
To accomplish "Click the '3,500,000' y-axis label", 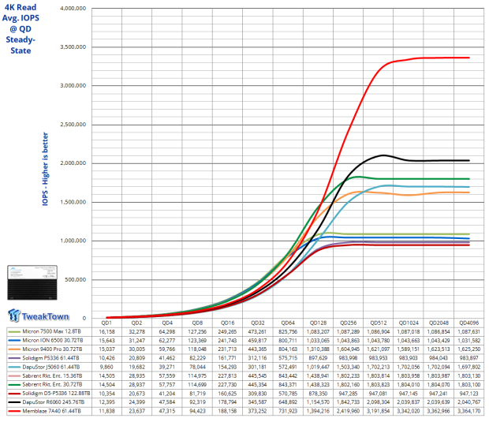I will coord(73,47).
